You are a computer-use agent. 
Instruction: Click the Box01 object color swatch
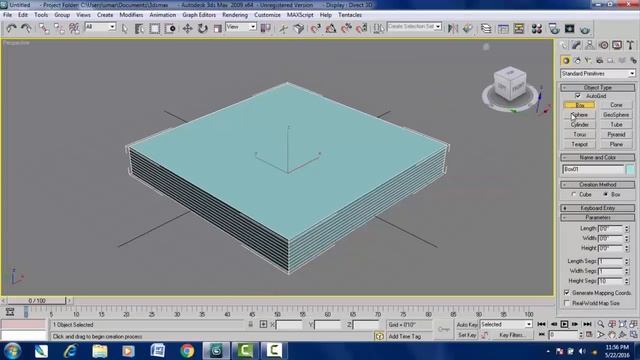(x=630, y=169)
